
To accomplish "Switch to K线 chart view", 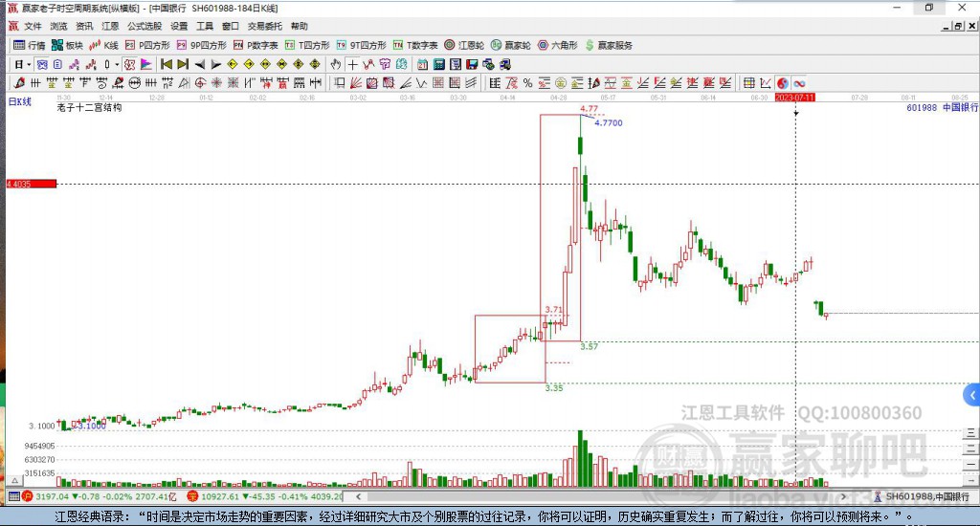I will [103, 45].
